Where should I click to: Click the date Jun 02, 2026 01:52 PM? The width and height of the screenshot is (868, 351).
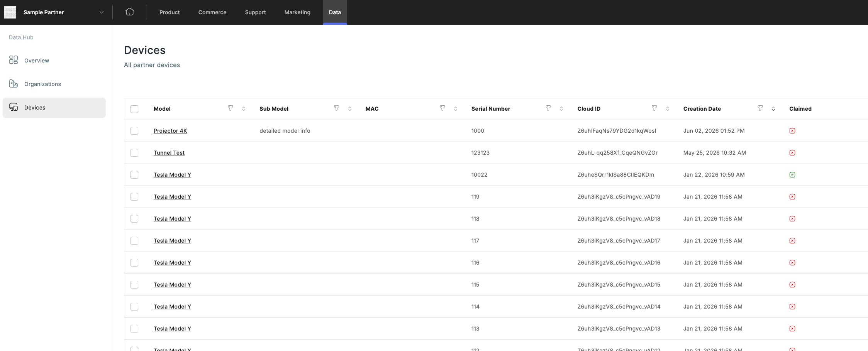(x=714, y=131)
